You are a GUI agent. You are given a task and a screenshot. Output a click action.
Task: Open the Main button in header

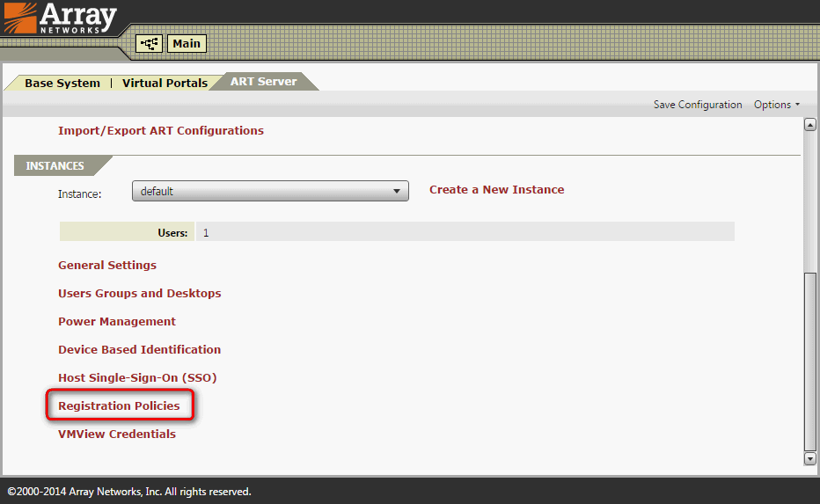[x=187, y=43]
